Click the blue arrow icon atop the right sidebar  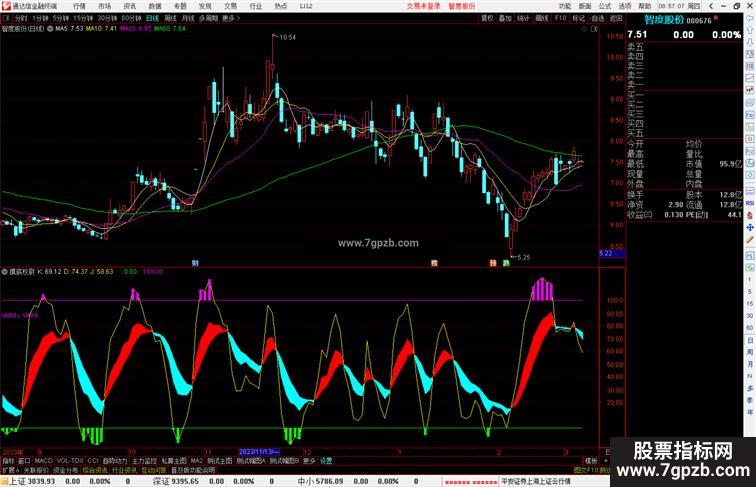[750, 19]
